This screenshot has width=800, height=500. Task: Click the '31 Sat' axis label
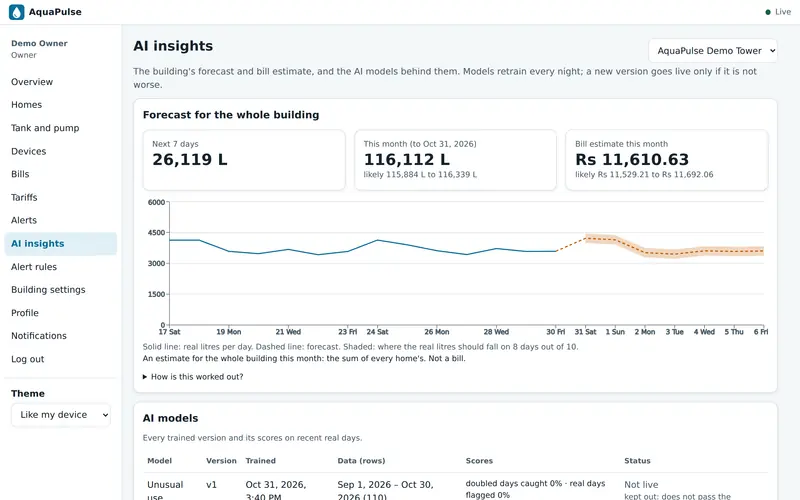(585, 332)
